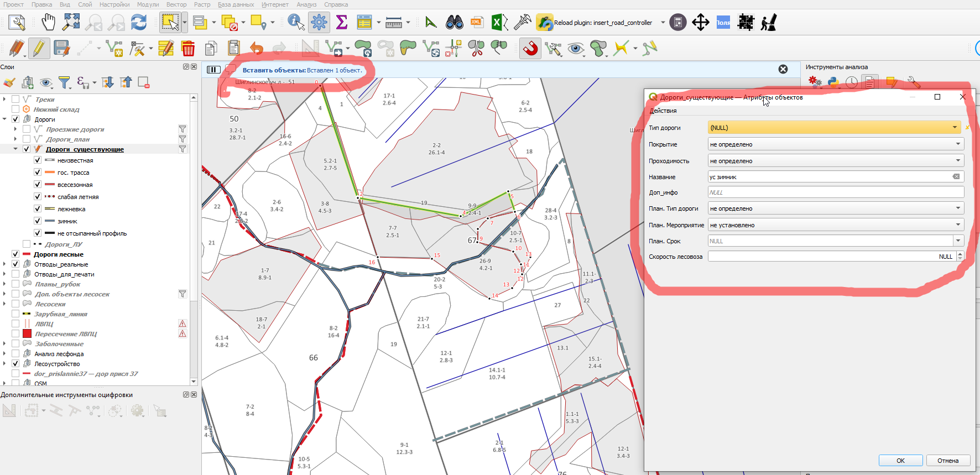The height and width of the screenshot is (475, 980).
Task: Open the Покрытие dropdown
Action: click(x=836, y=144)
